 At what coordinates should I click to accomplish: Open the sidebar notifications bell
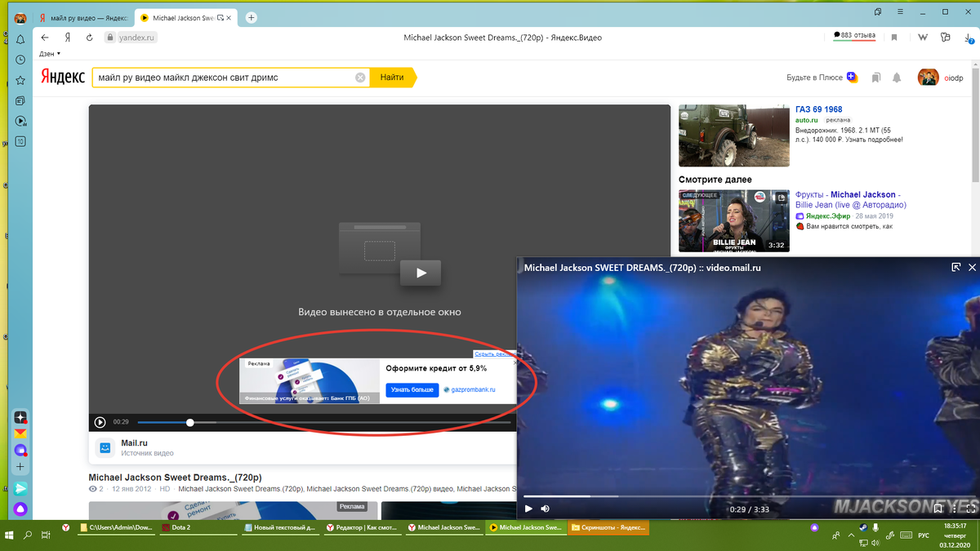[x=20, y=39]
